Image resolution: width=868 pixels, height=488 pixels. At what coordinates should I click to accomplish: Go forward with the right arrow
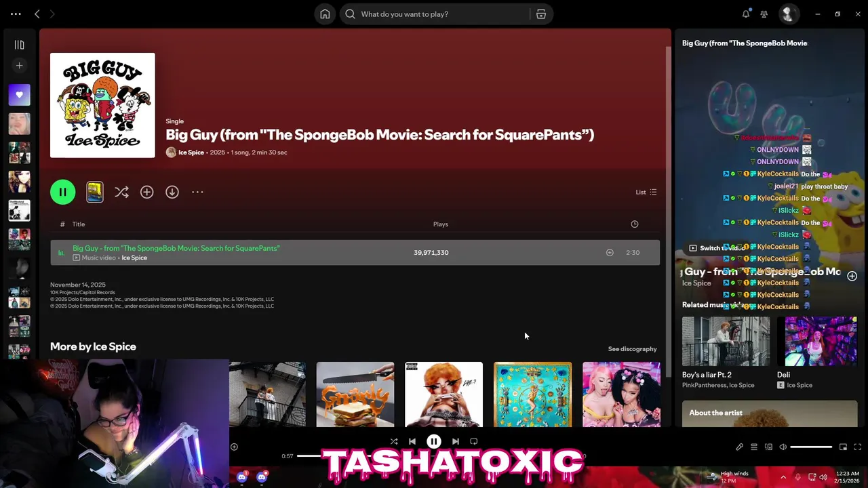[52, 14]
